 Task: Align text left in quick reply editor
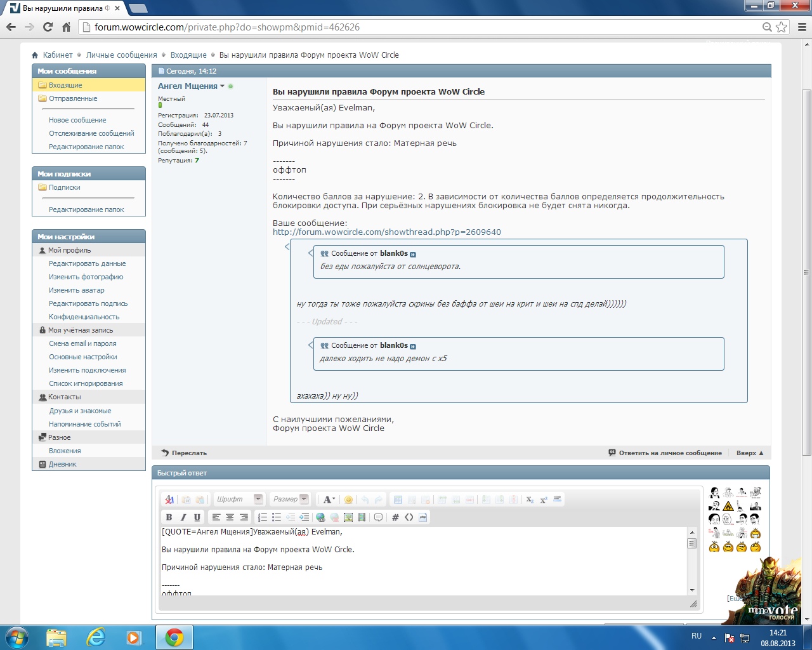(x=216, y=517)
